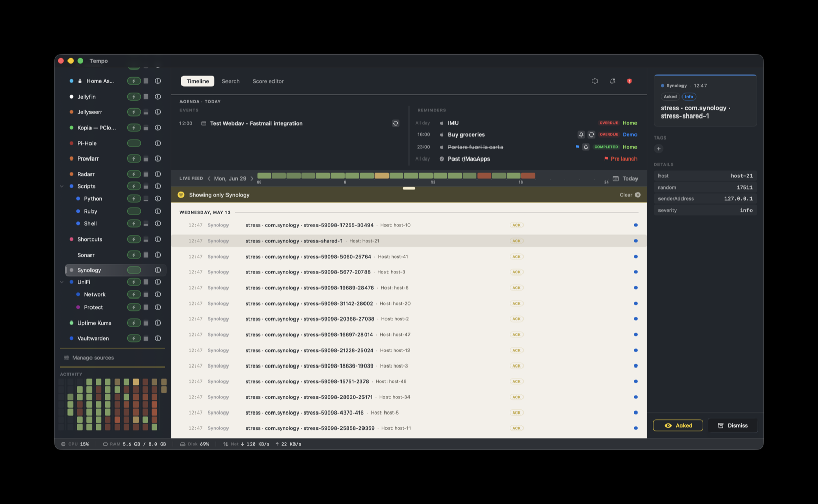Switch to the Search tab
The width and height of the screenshot is (818, 504).
[x=231, y=81]
